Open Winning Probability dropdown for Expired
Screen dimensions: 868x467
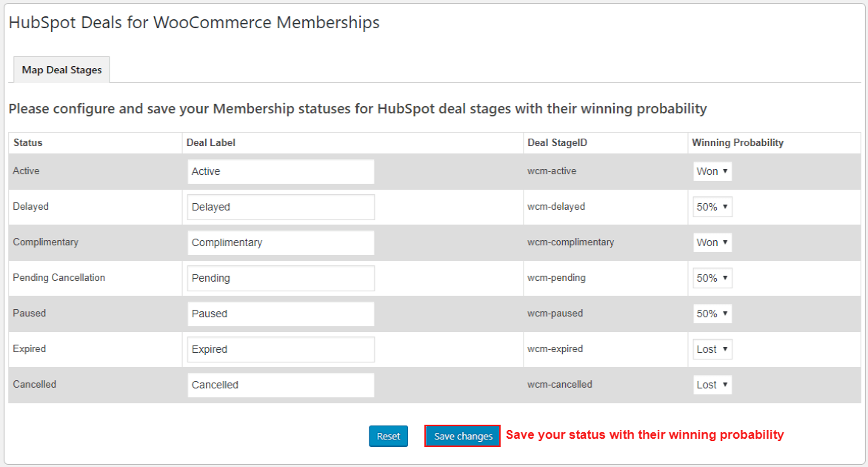coord(712,349)
